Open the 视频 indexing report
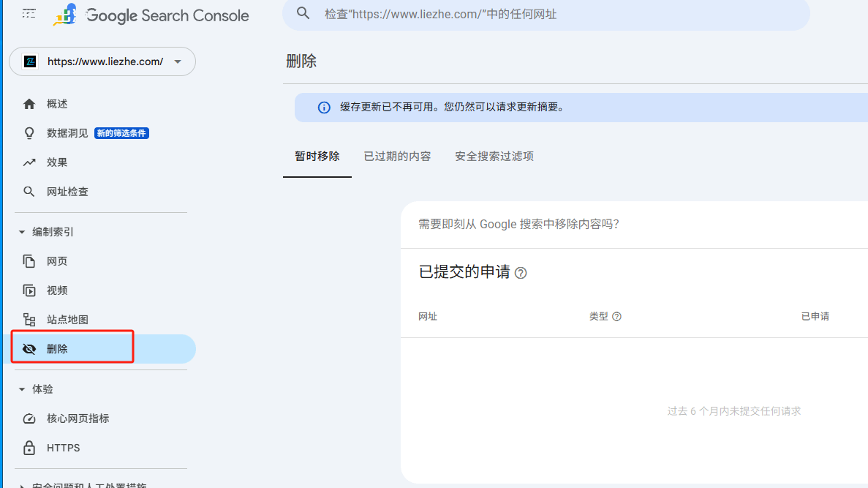 (x=57, y=290)
